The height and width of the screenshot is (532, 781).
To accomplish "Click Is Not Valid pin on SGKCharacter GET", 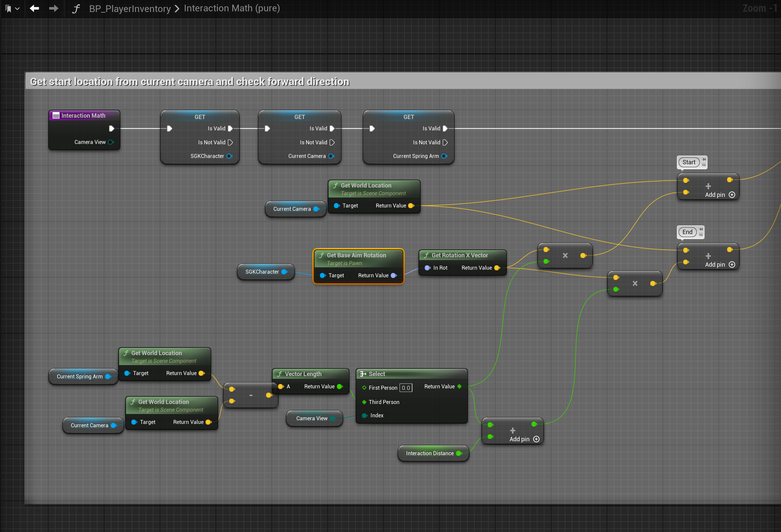I will (230, 142).
